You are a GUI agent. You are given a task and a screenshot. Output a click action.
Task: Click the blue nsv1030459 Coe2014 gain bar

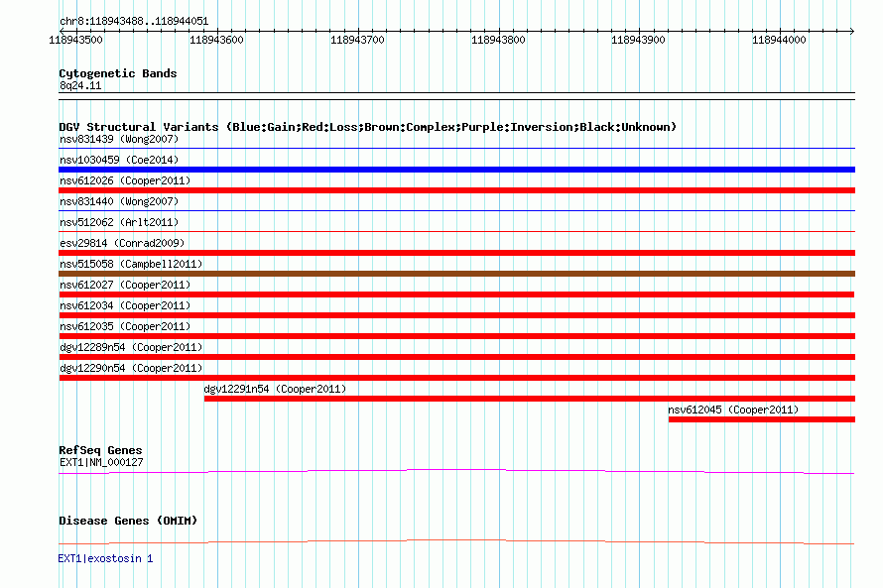click(456, 170)
